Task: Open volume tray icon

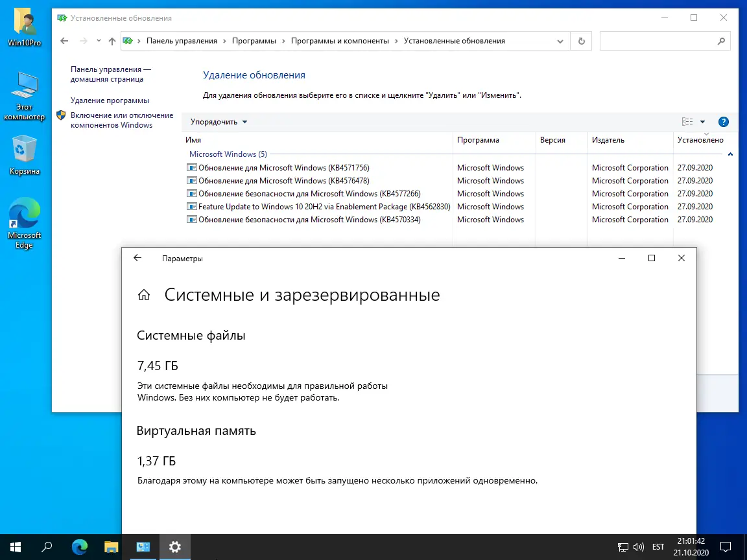Action: point(638,547)
